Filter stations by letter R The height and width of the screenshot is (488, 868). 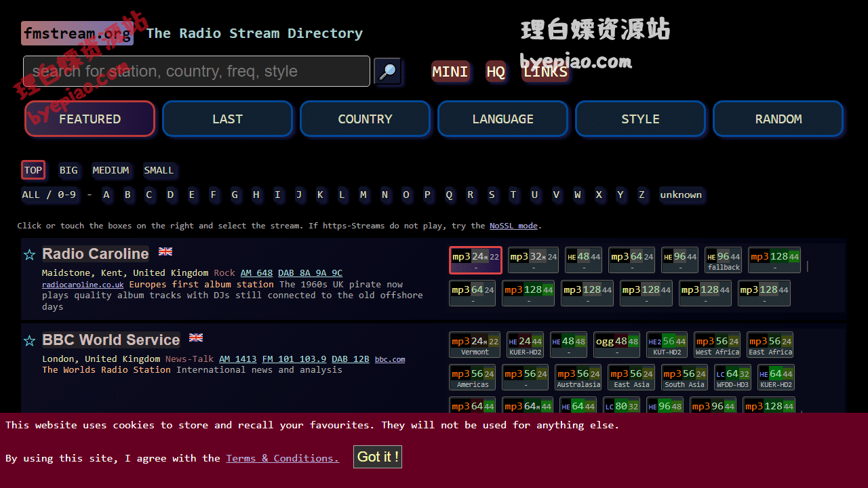(x=470, y=195)
